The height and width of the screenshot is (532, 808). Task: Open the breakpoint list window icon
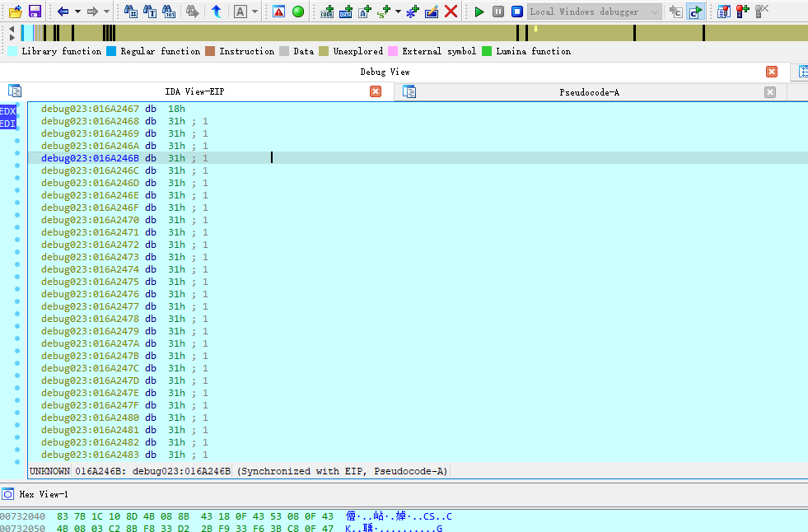[723, 12]
